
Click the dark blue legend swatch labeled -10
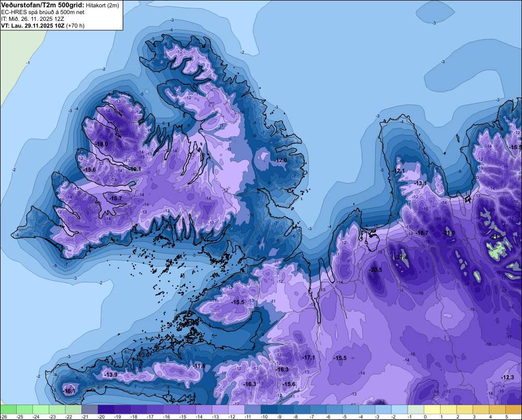tap(269, 410)
